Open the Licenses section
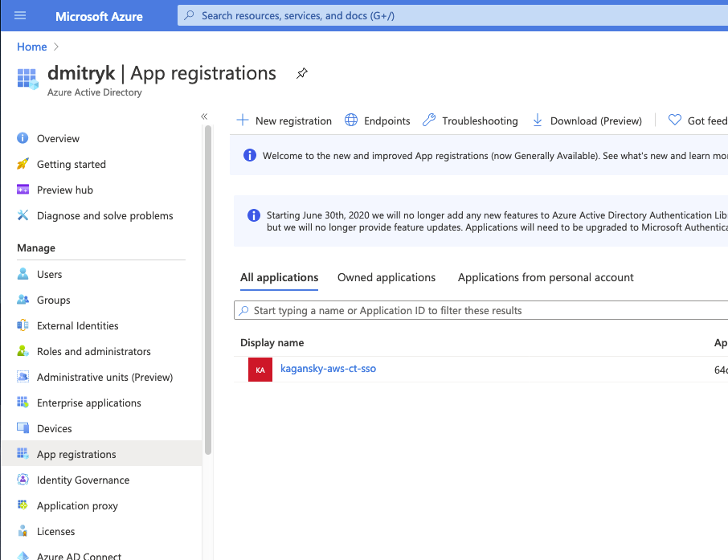 click(55, 531)
